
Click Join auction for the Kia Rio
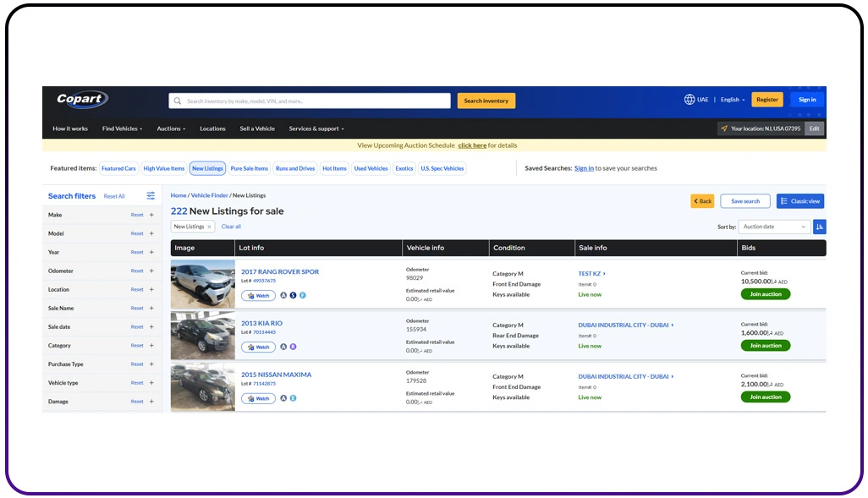[765, 345]
